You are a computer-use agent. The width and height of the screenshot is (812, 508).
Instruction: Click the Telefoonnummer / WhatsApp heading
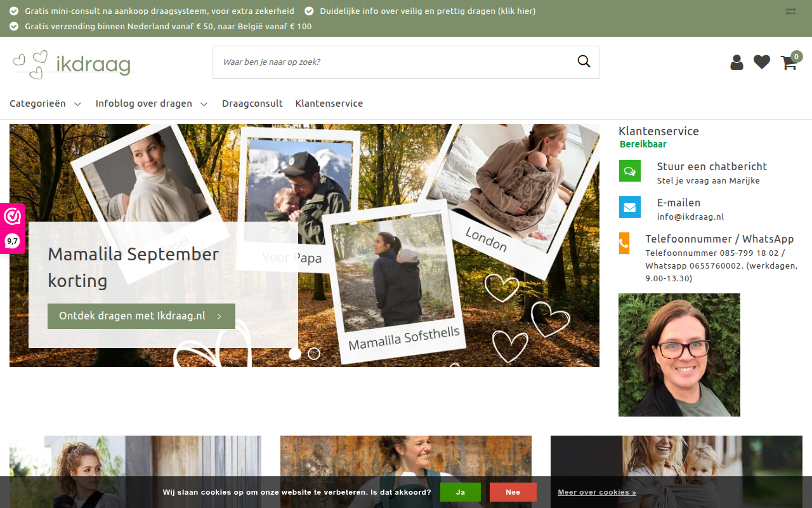(719, 239)
